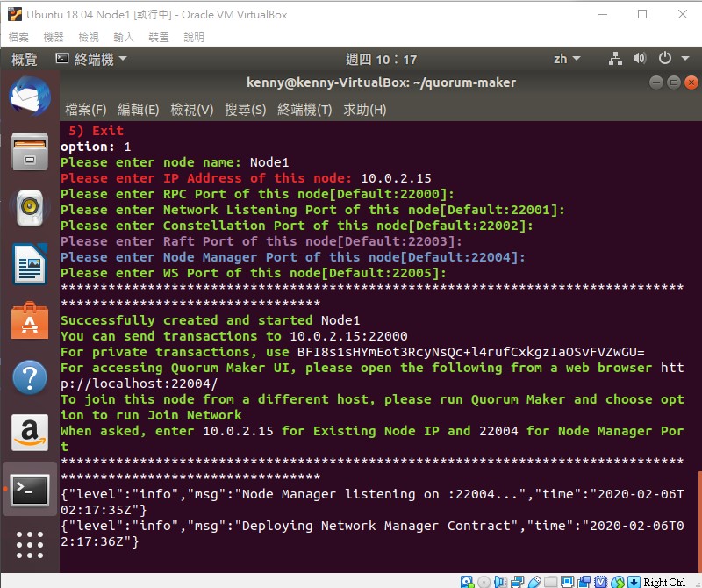
Task: Open the terminal 編輯(E) menu
Action: 138,110
